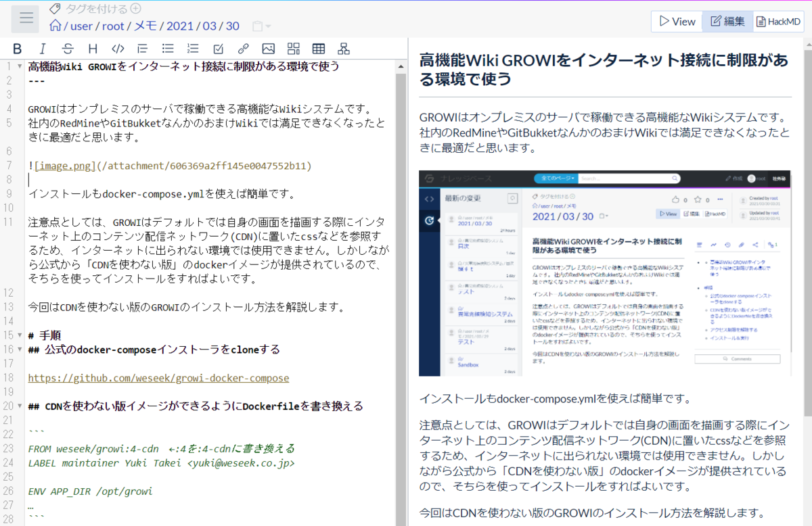The width and height of the screenshot is (812, 526).
Task: Click the editor line インストールもdocker-compose.ymlを使えば簡単です。
Action: (162, 194)
